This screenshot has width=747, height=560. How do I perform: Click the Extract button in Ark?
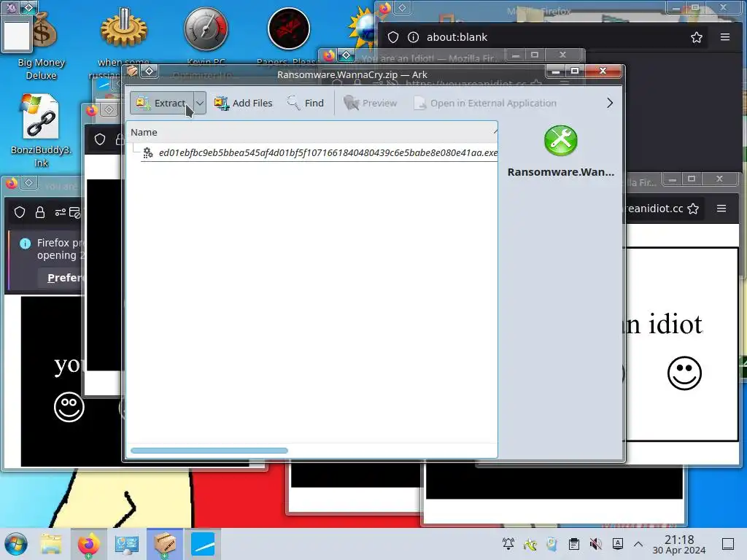click(x=161, y=103)
